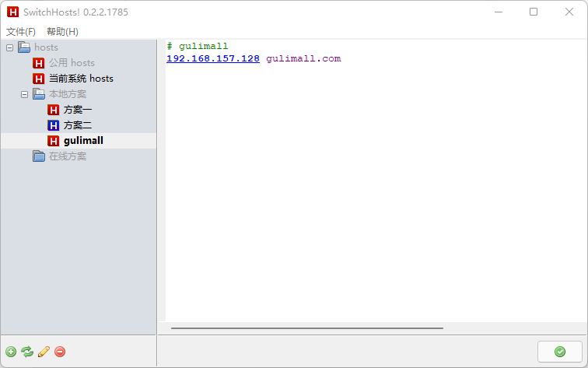
Task: Collapse the 本地方案 folder node
Action: click(24, 95)
